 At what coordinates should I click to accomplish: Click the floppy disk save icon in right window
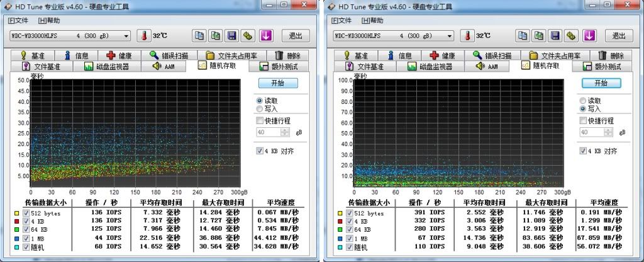click(x=555, y=36)
